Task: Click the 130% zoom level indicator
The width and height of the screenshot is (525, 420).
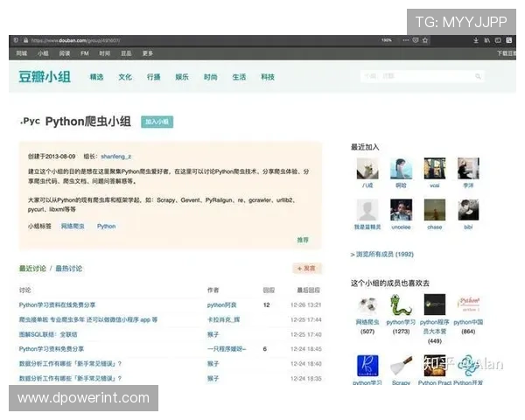Action: (387, 40)
